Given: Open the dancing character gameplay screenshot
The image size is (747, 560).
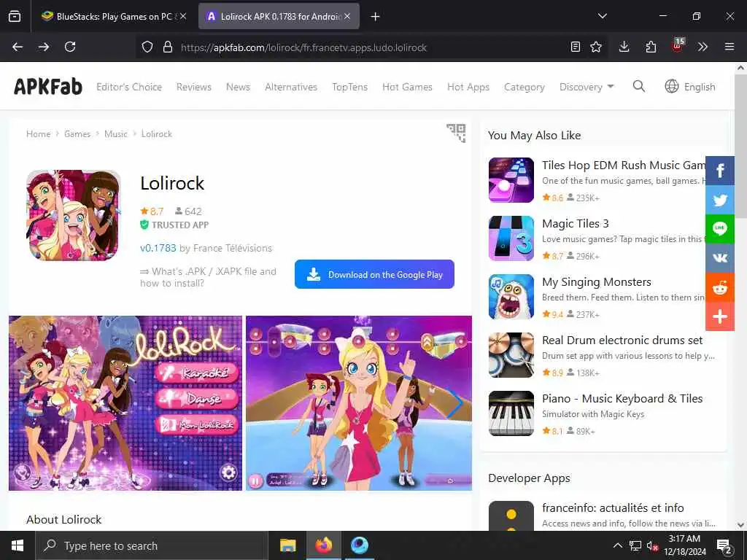Looking at the screenshot, I should pyautogui.click(x=359, y=402).
